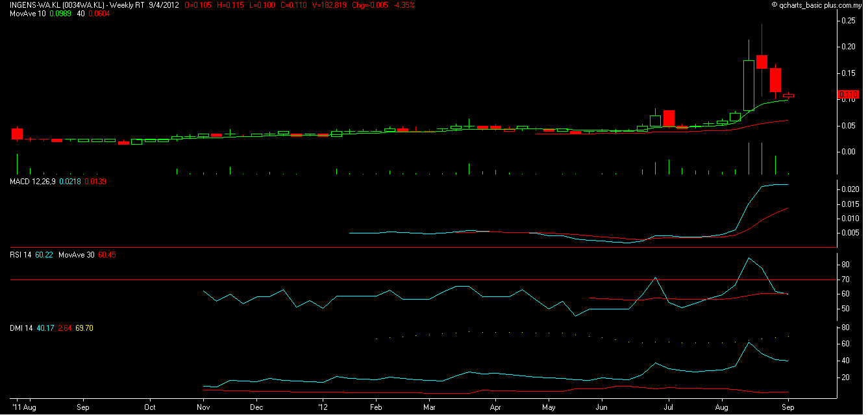868x419 pixels.
Task: Click 20 on the DMI axis
Action: pos(845,377)
